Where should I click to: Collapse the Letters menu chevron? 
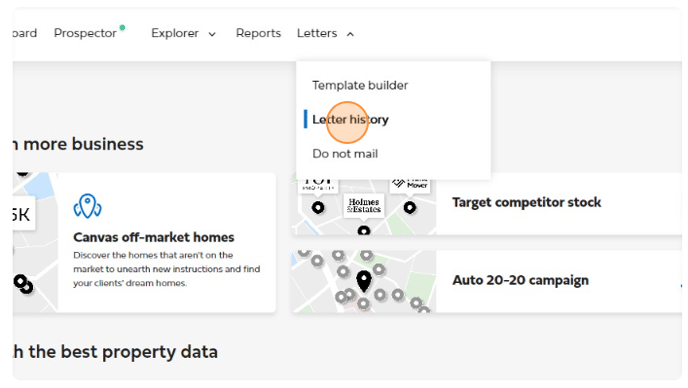tap(350, 34)
